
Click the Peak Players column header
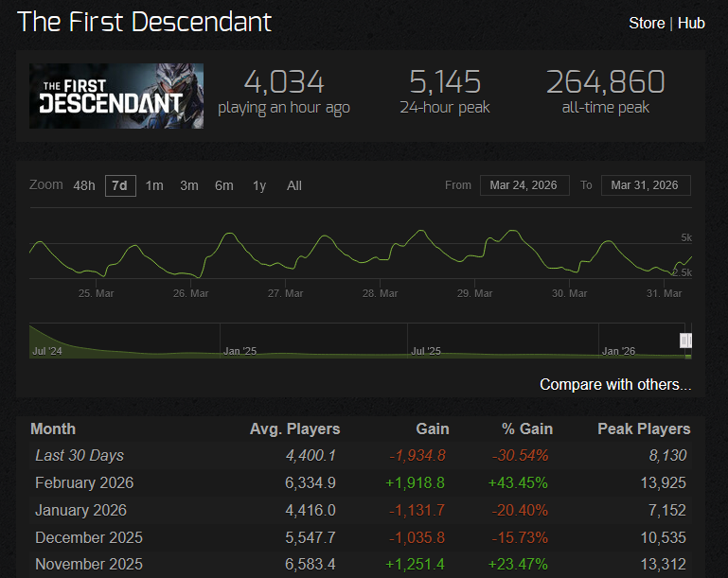pos(644,429)
